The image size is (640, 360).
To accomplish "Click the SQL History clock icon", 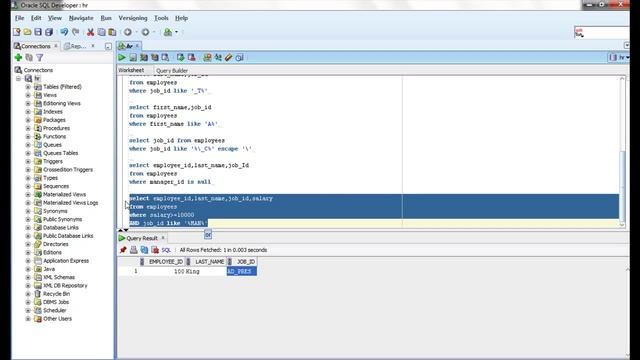I will point(240,58).
